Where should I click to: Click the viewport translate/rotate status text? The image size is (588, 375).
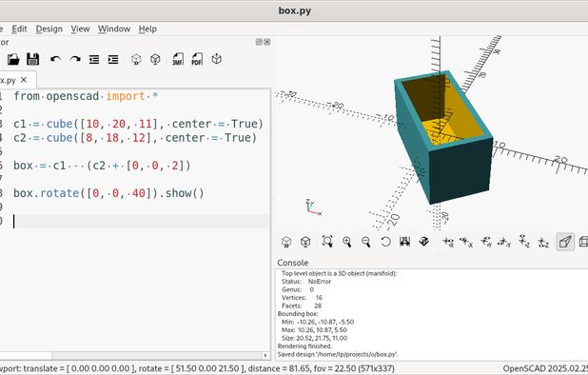[197, 368]
